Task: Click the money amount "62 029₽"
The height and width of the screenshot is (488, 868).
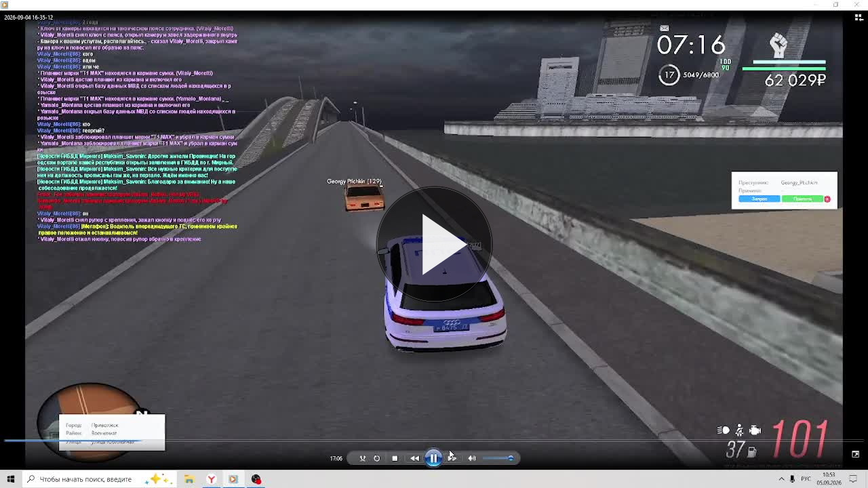Action: click(x=795, y=80)
